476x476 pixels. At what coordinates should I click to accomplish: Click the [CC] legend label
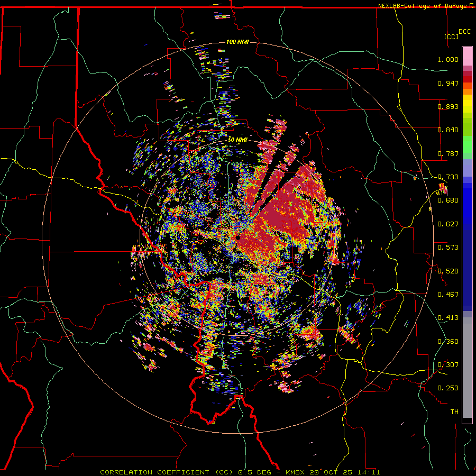point(452,36)
